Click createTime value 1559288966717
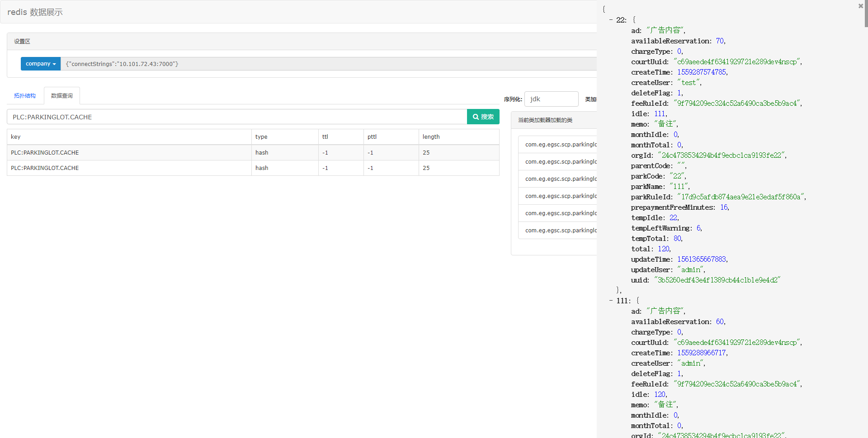Screen dimensions: 868x438 pyautogui.click(x=702, y=353)
